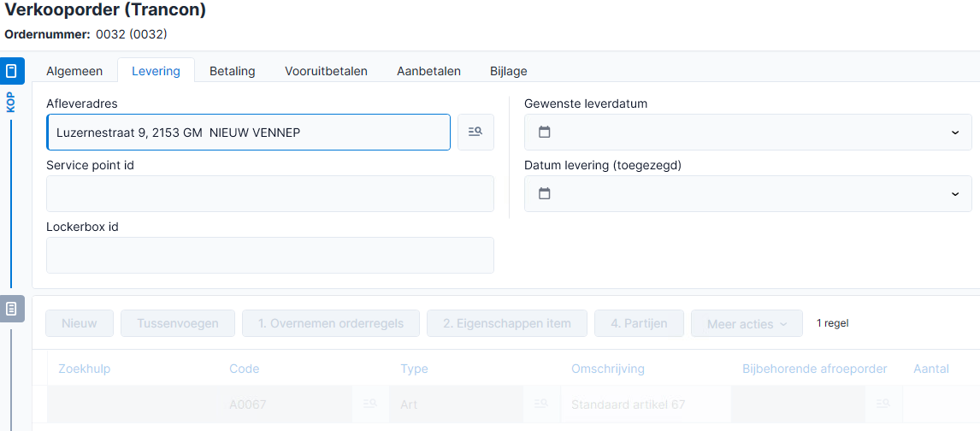
Task: Switch to the Betaling tab
Action: (x=233, y=71)
